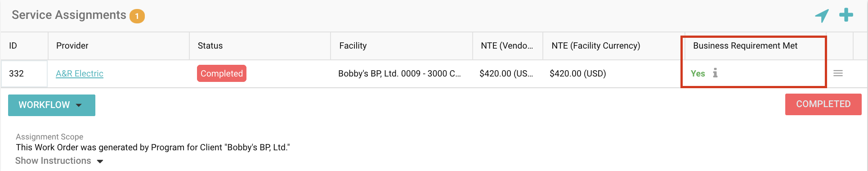Screen dimensions: 868x171
Task: Click the Bobby's BP facility cell
Action: click(399, 73)
